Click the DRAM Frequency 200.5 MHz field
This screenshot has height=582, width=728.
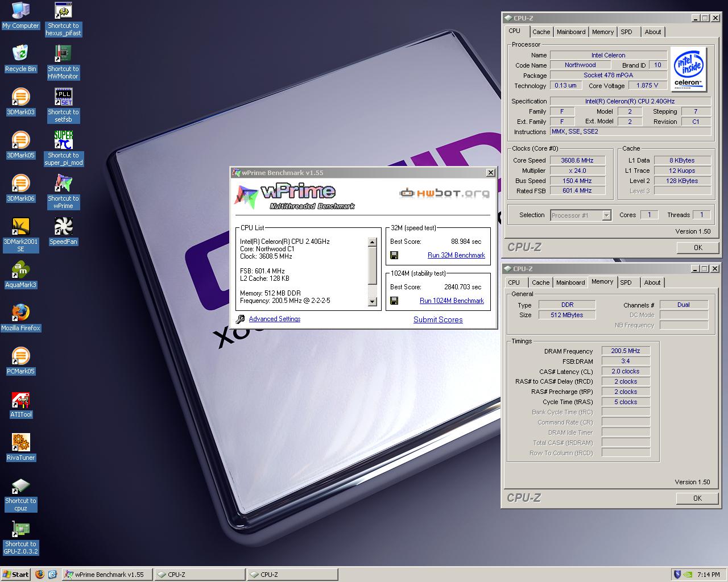626,351
